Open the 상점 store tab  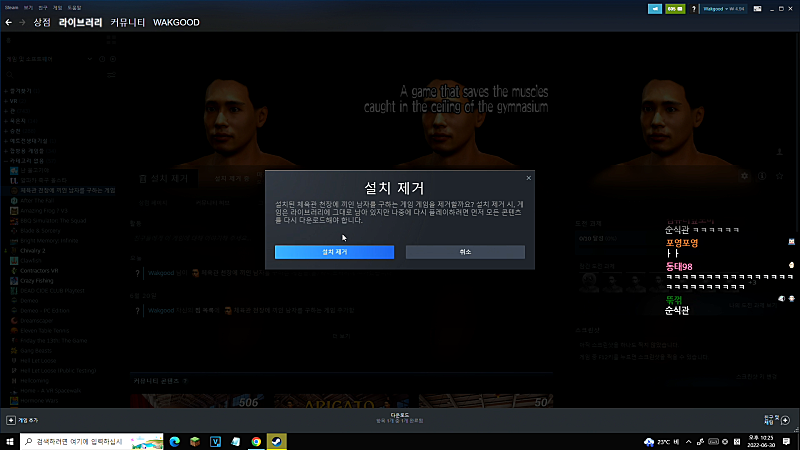coord(42,22)
